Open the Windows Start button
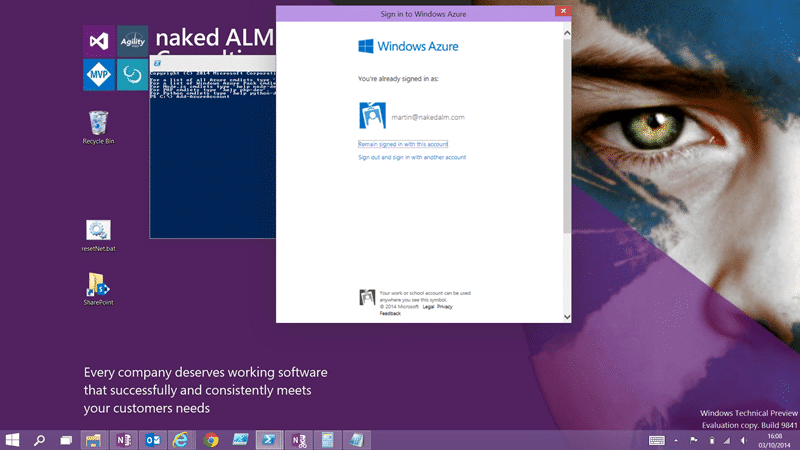This screenshot has width=800, height=450. click(x=12, y=440)
